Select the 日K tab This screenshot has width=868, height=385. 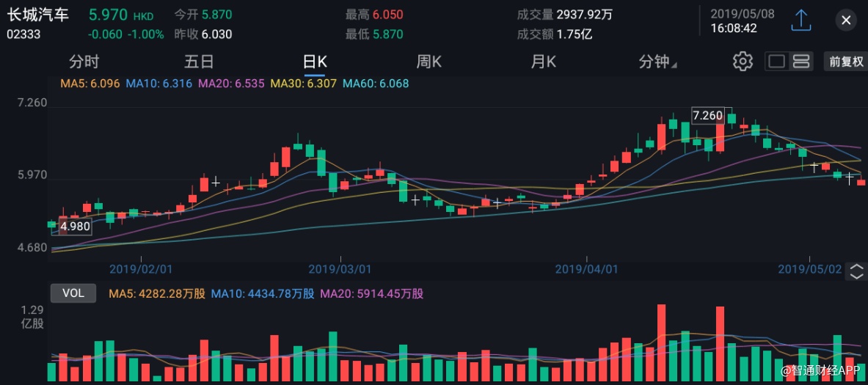pos(315,62)
